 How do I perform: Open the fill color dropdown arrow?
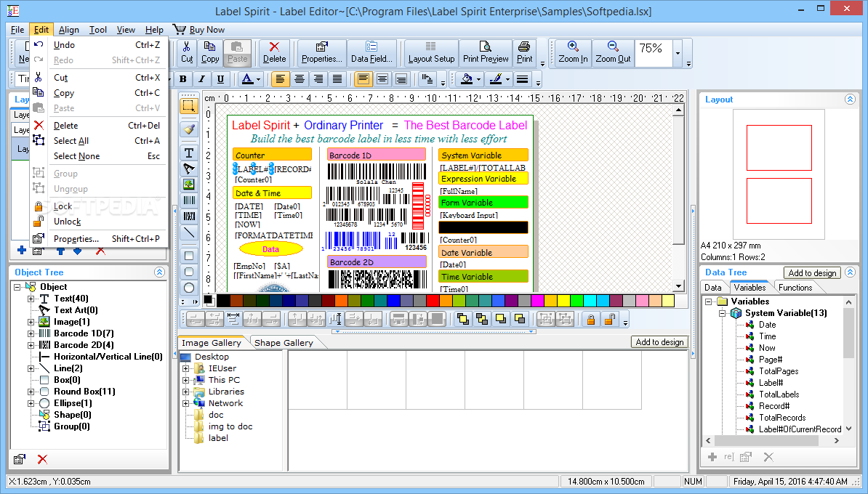click(478, 80)
